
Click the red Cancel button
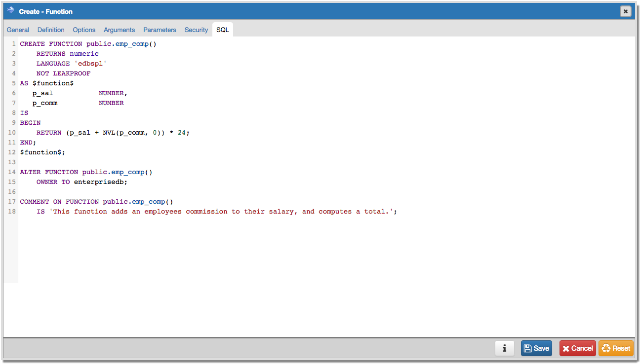[x=577, y=348]
